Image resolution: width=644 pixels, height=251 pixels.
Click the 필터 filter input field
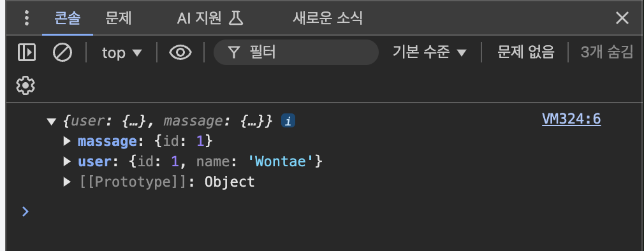pos(296,52)
